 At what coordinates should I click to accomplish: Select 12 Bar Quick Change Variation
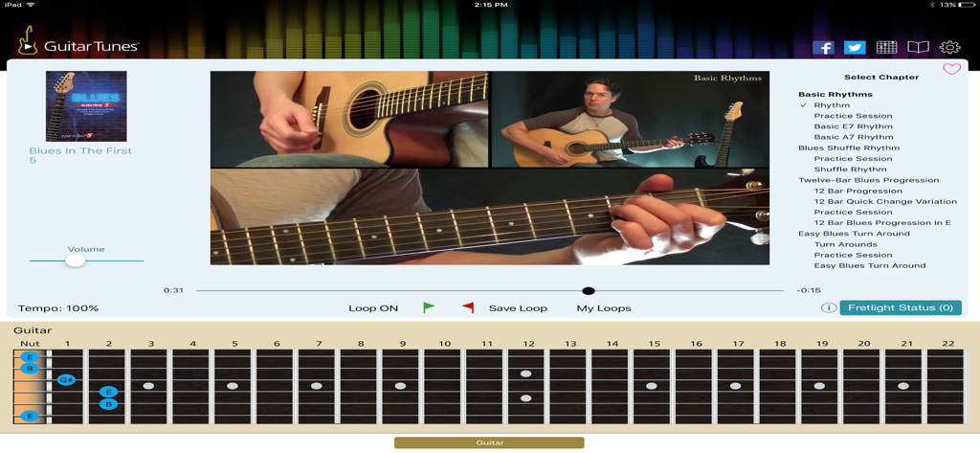(x=885, y=201)
